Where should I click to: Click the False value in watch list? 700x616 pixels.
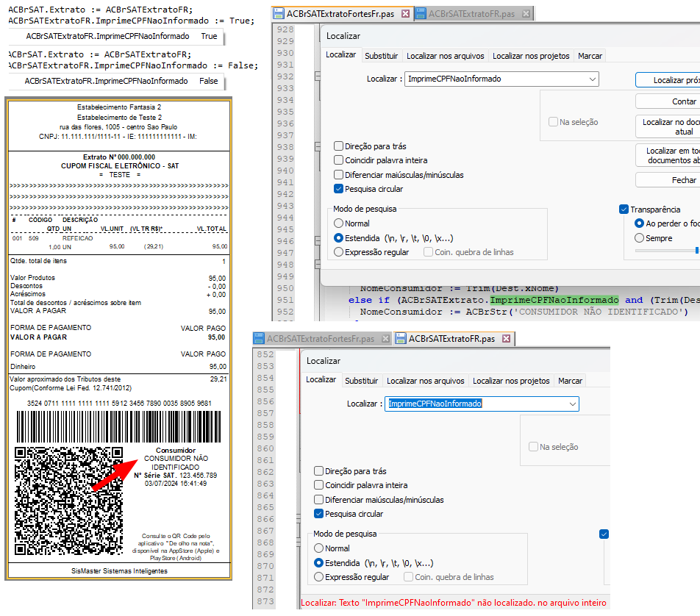[x=209, y=81]
